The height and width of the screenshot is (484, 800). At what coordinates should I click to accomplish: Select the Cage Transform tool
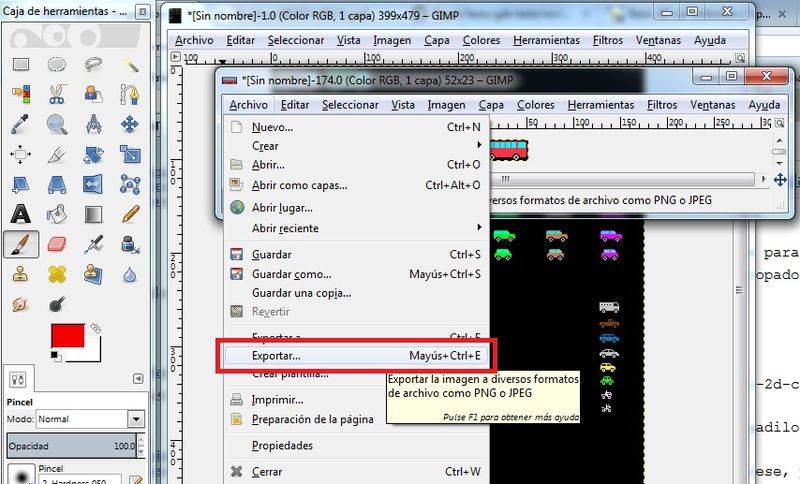pyautogui.click(x=130, y=184)
